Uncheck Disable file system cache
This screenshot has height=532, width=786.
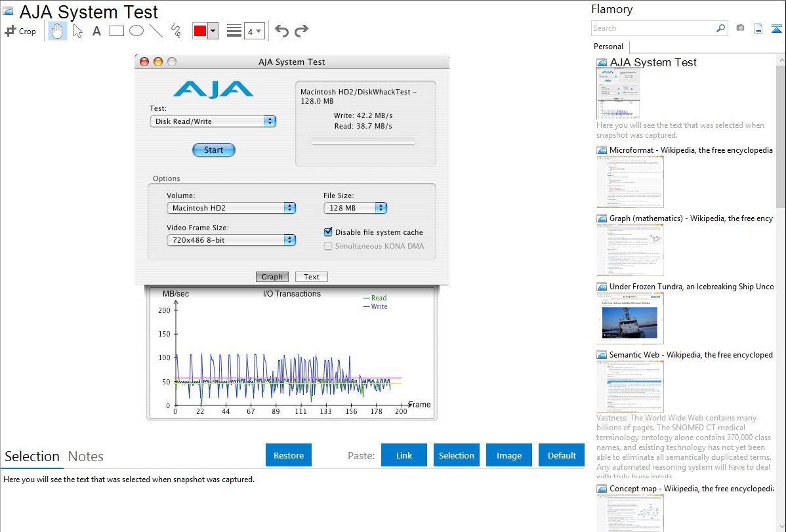coord(328,232)
